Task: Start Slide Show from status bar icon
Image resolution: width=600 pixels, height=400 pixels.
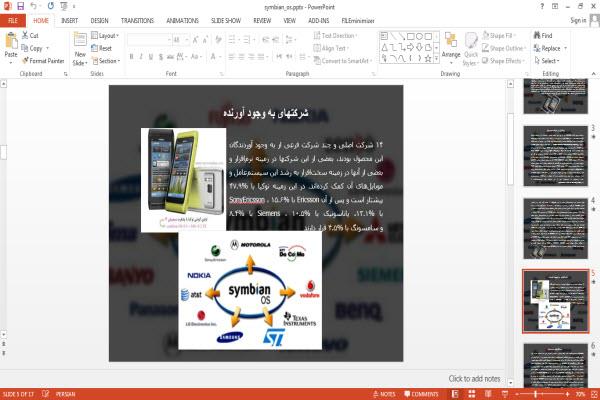Action: coord(505,393)
